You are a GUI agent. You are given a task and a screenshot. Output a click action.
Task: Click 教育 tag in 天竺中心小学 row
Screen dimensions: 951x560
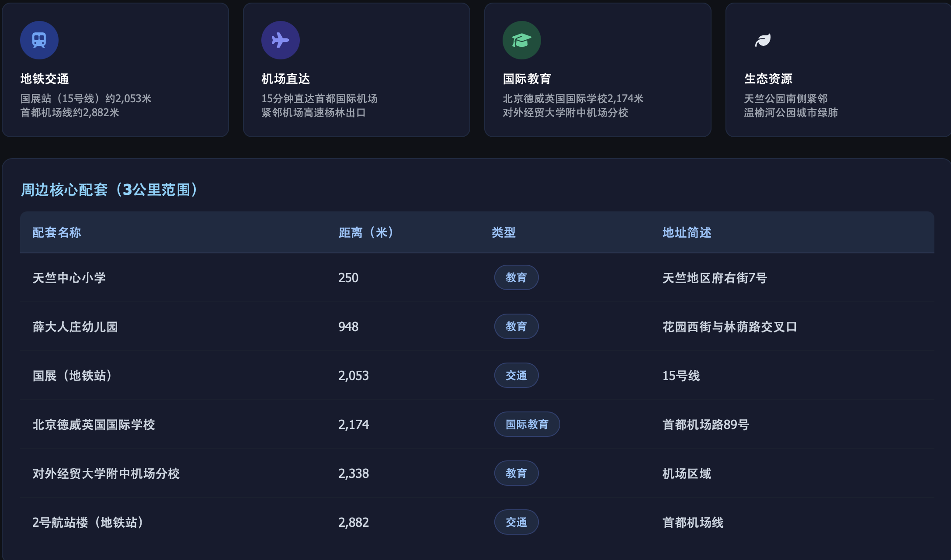[x=516, y=277]
